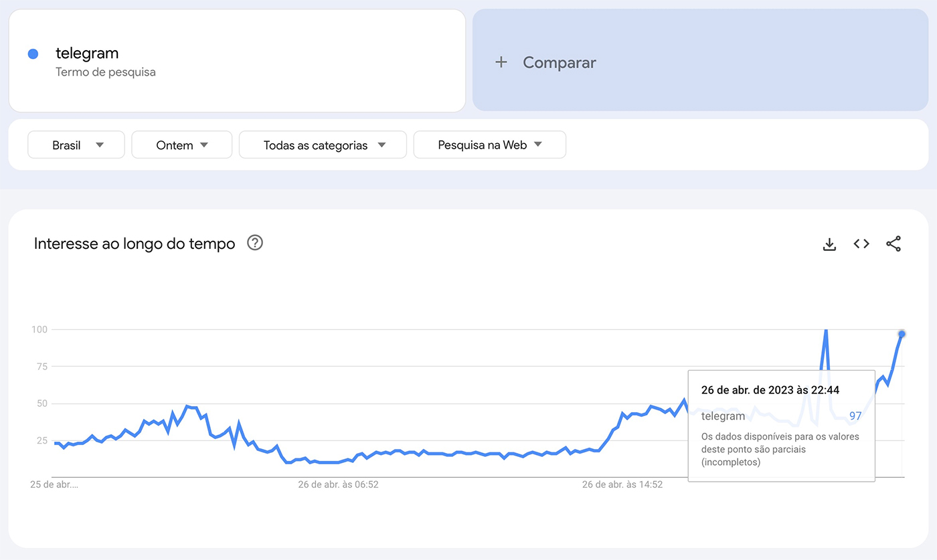This screenshot has width=937, height=560.
Task: Click the help icon beside the chart title
Action: (255, 243)
